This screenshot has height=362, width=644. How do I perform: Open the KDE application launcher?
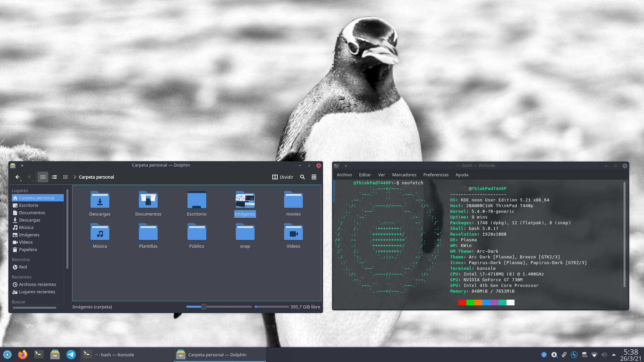(x=7, y=354)
